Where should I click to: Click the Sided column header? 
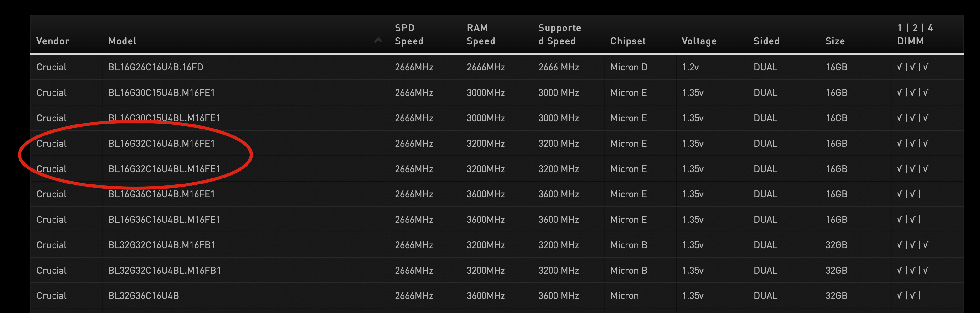pos(766,41)
